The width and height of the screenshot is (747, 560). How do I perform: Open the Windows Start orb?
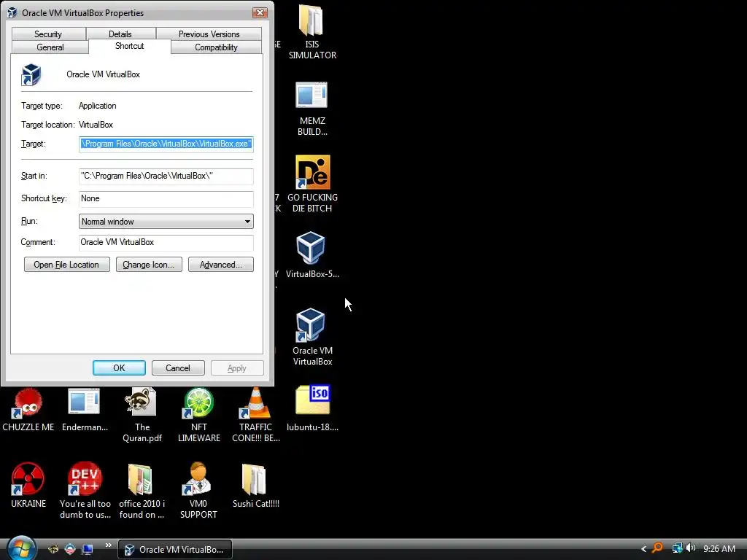21,548
